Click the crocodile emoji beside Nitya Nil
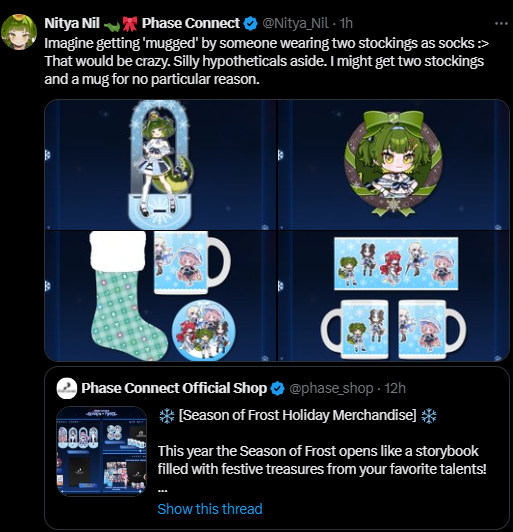The width and height of the screenshot is (513, 532). 112,25
